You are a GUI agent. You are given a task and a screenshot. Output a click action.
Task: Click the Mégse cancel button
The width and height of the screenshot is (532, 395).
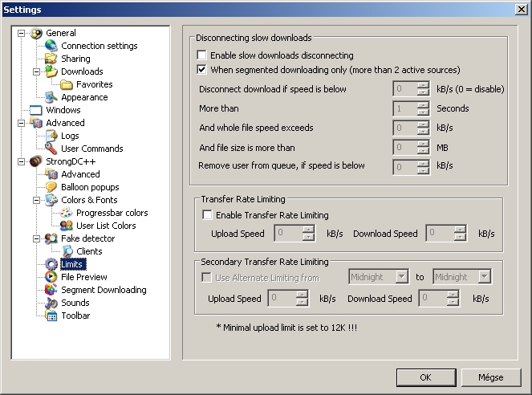tap(490, 377)
